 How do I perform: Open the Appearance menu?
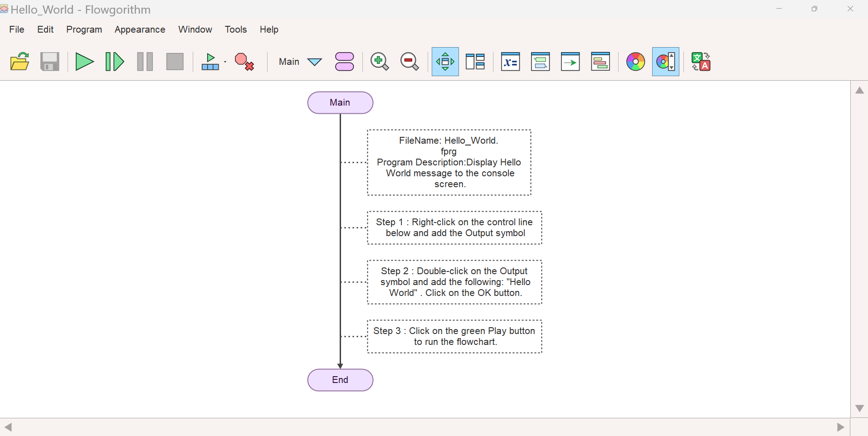[x=140, y=29]
